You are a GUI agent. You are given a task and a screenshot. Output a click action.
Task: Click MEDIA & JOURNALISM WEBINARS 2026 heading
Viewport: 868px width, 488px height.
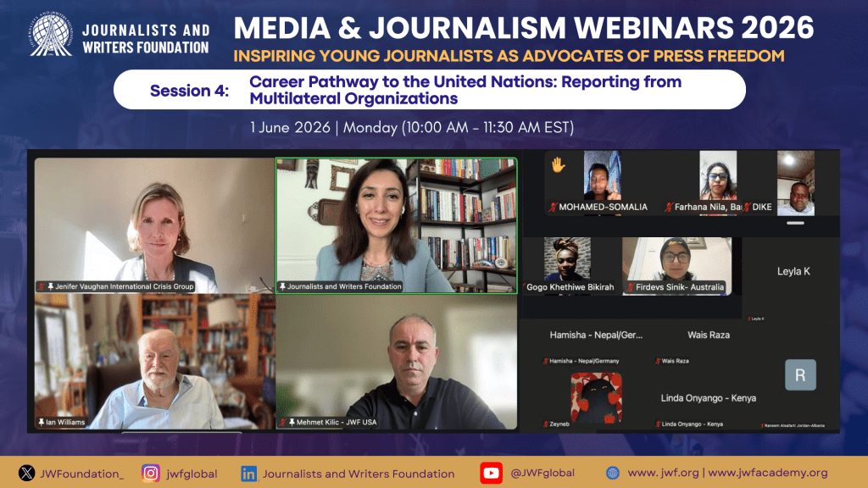click(x=524, y=28)
